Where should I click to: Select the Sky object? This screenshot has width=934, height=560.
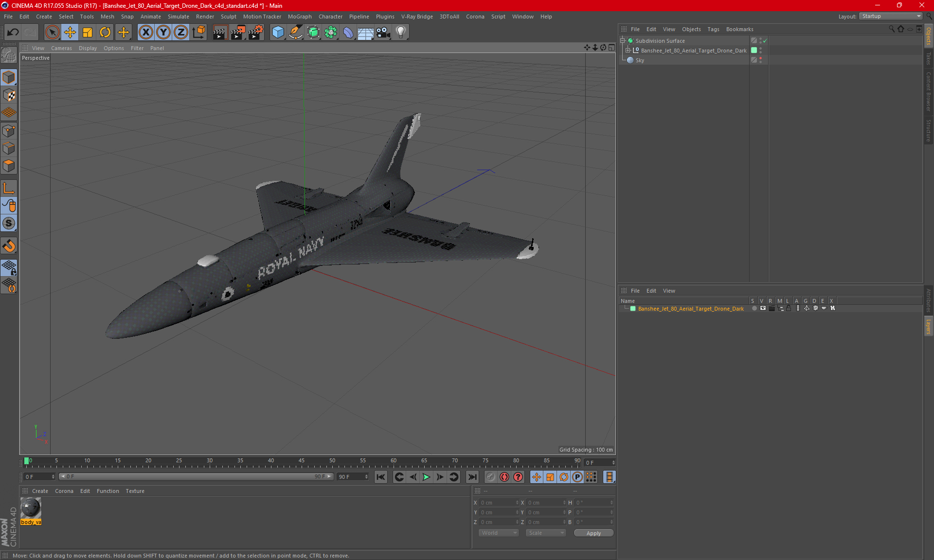tap(640, 60)
